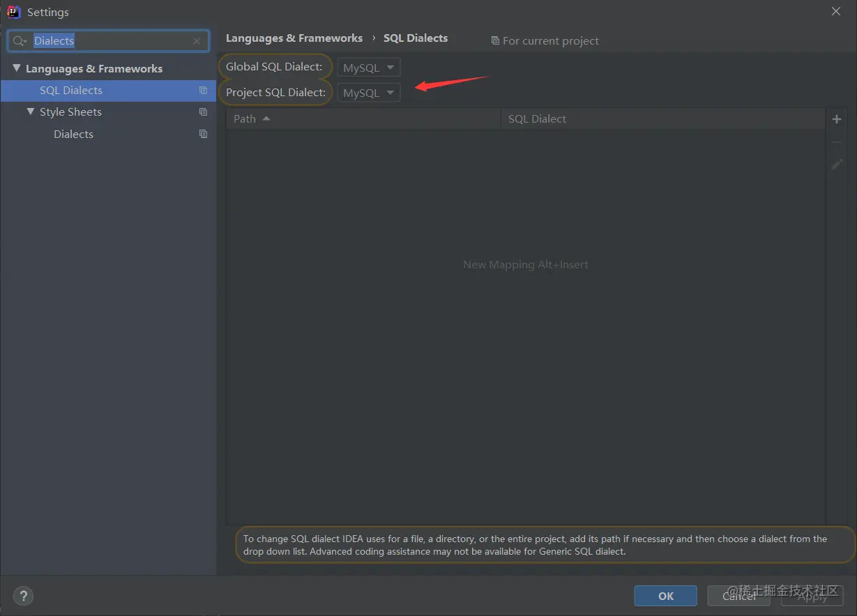Click the SQL Dialects breadcrumb title
The height and width of the screenshot is (616, 857).
416,38
